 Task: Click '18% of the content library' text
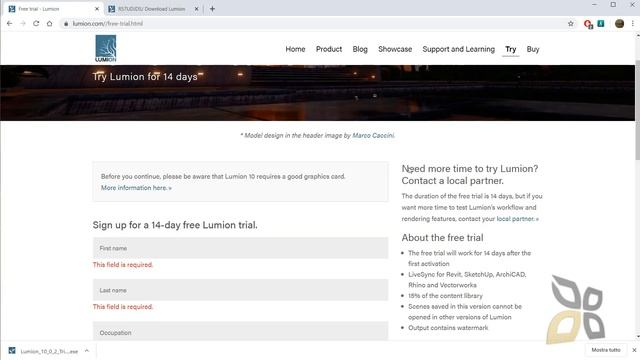pos(445,296)
